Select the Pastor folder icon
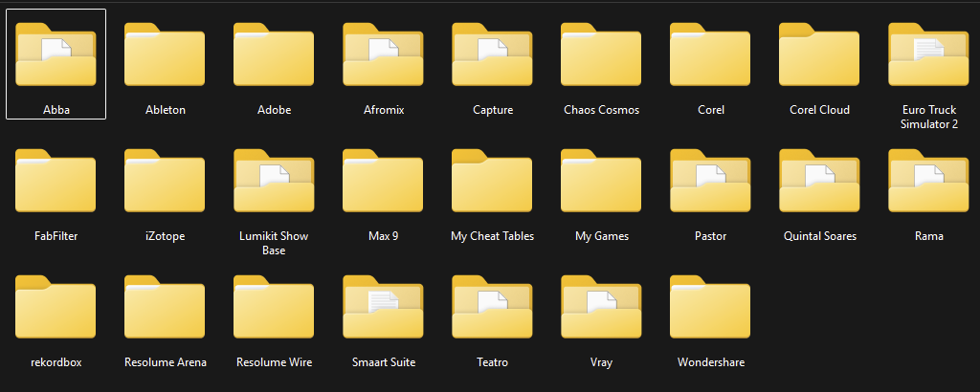This screenshot has height=392, width=980. [710, 181]
